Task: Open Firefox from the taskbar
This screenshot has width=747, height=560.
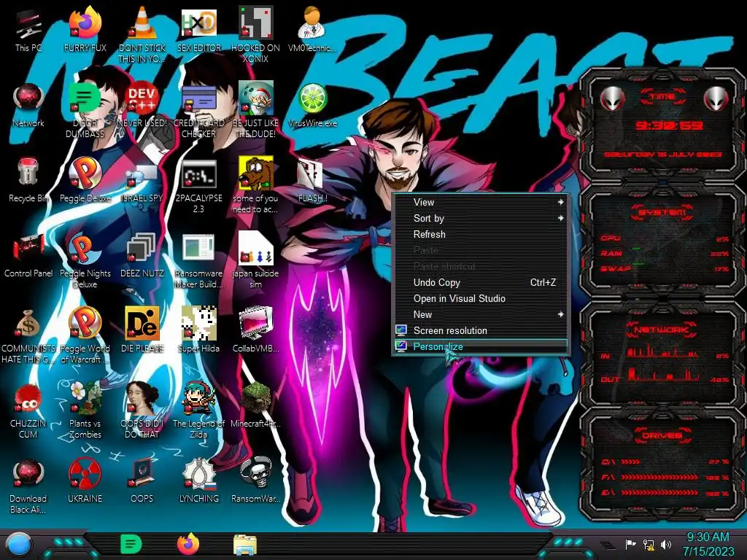Action: (x=188, y=544)
